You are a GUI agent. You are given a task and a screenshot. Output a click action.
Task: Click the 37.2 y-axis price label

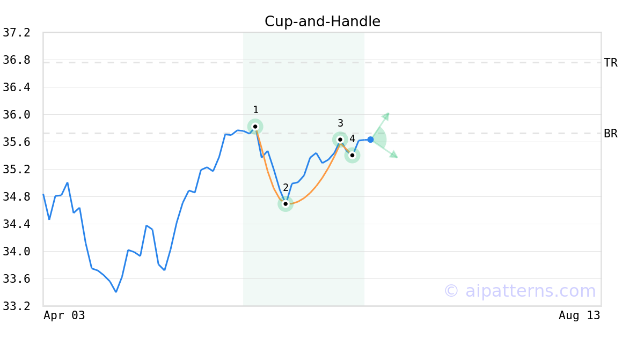(x=17, y=33)
